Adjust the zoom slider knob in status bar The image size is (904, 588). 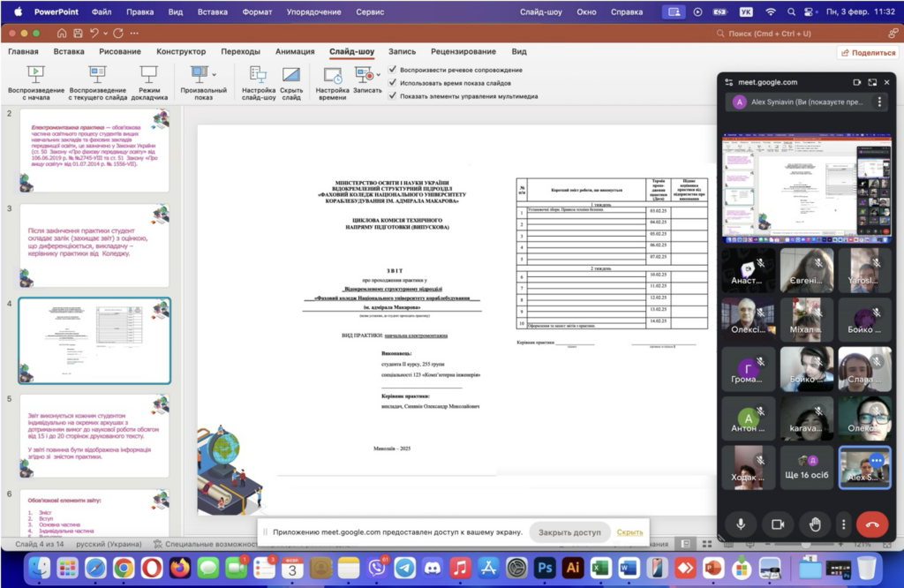pyautogui.click(x=806, y=544)
